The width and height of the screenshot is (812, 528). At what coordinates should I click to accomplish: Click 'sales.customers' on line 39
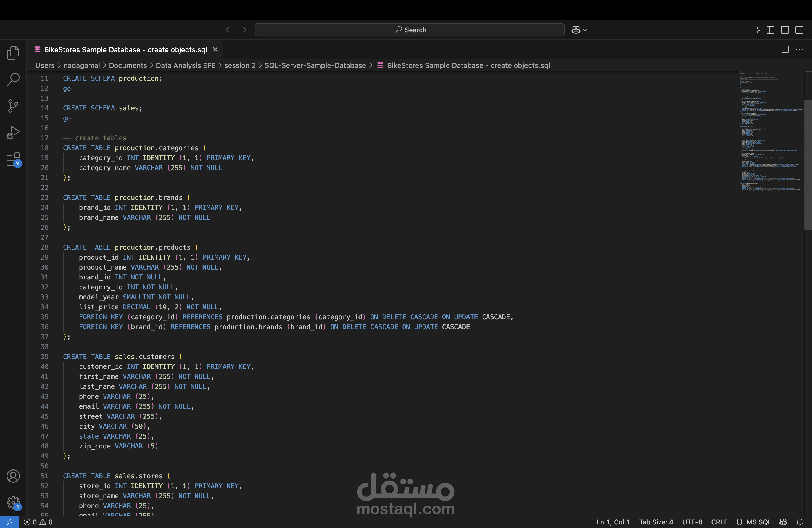(x=144, y=357)
